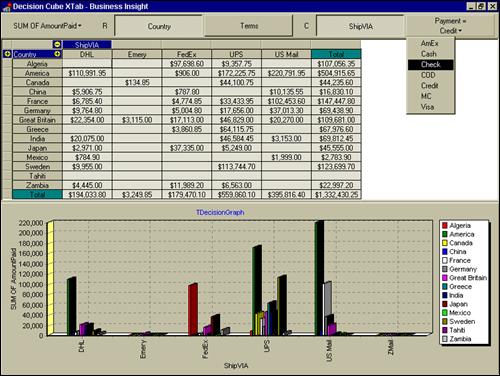Click the America legend color swatch
The width and height of the screenshot is (500, 376).
[445, 234]
